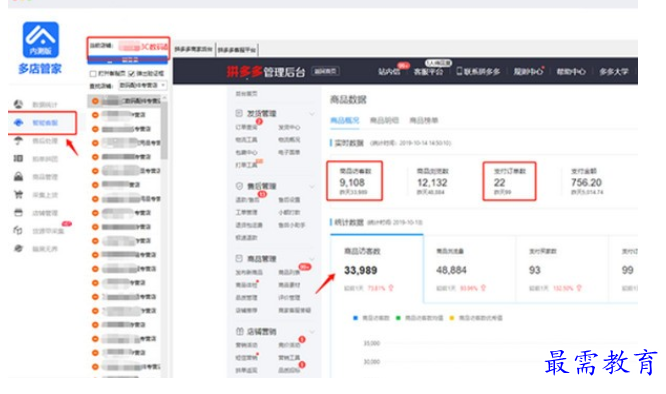Open the 物流工具 link
Screen dimensions: 666x394
pos(246,140)
